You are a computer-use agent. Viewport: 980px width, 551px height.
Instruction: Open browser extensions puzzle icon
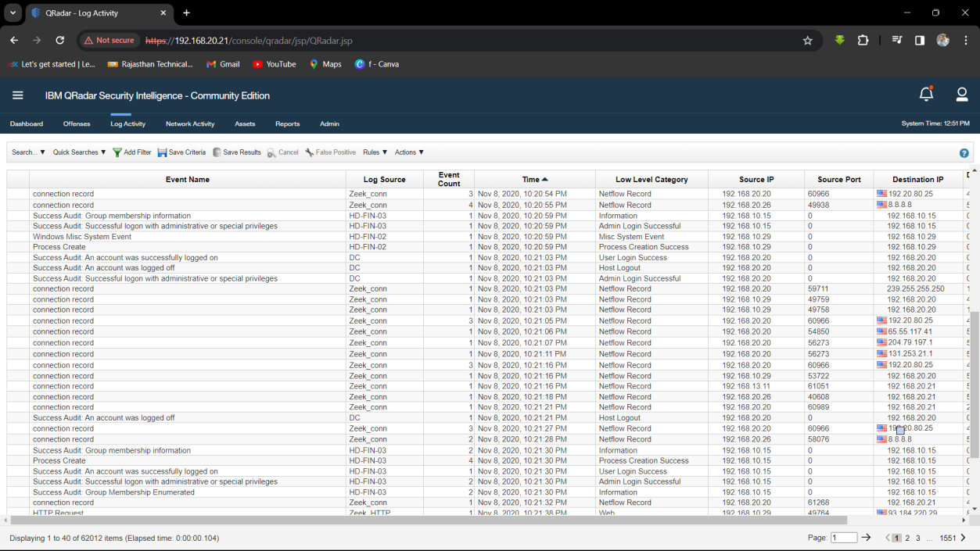pyautogui.click(x=863, y=41)
